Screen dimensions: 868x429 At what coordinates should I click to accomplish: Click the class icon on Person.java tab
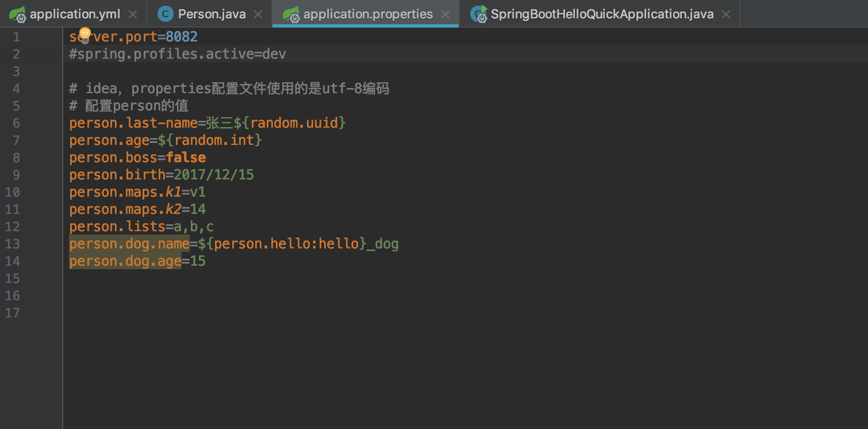[x=166, y=14]
